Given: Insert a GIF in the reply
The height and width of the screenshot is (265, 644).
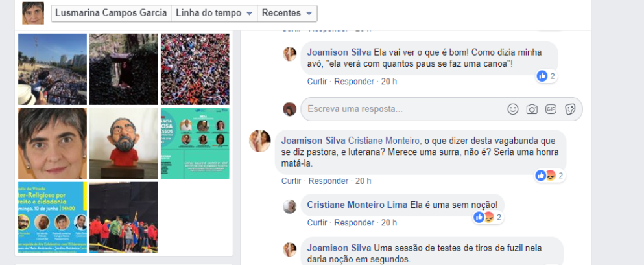Looking at the screenshot, I should pyautogui.click(x=551, y=109).
